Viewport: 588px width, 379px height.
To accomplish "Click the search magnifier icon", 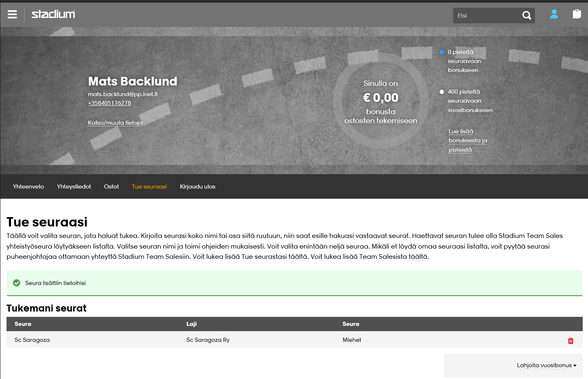I will pos(526,16).
